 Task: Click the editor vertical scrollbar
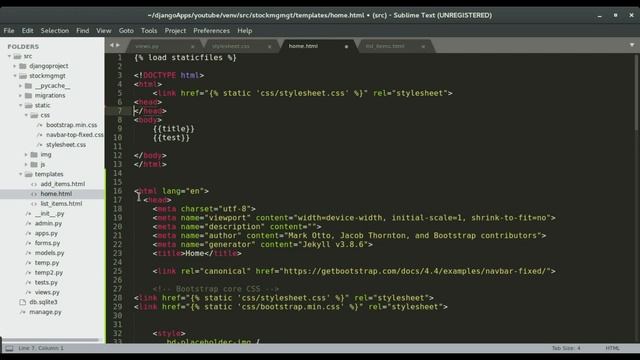[x=636, y=93]
